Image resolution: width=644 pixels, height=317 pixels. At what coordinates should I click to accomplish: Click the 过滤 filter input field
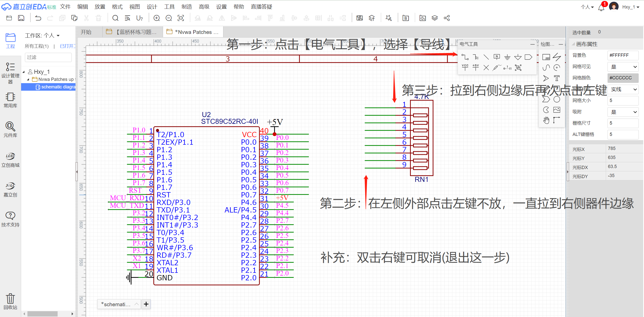(x=48, y=57)
